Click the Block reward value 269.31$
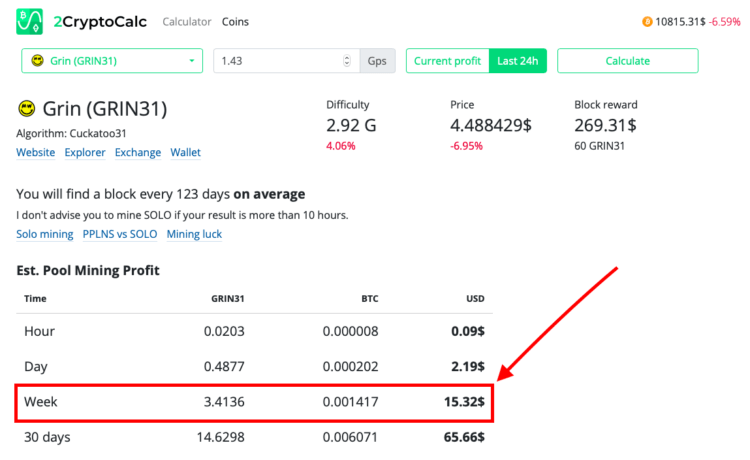 [x=606, y=125]
